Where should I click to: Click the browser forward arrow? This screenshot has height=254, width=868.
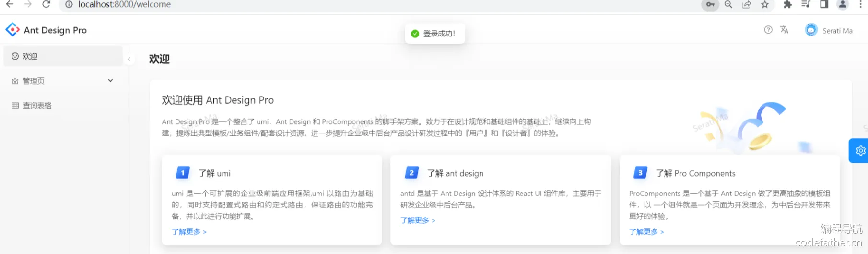28,4
